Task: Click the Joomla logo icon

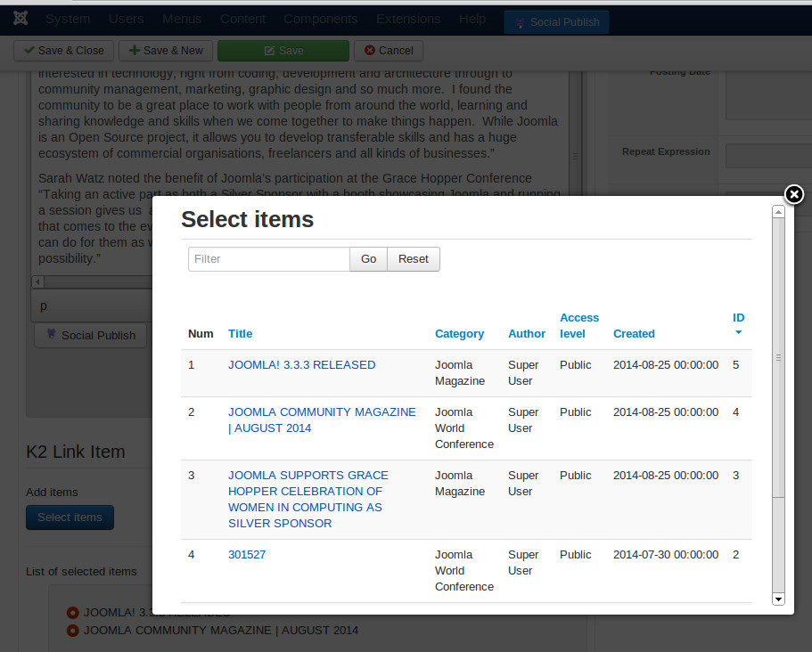Action: click(x=21, y=18)
